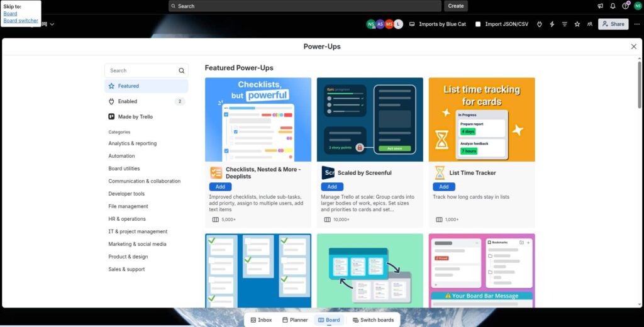Click the Checklists, Nested & More - Deeplists title
Image resolution: width=644 pixels, height=327 pixels.
tap(264, 173)
